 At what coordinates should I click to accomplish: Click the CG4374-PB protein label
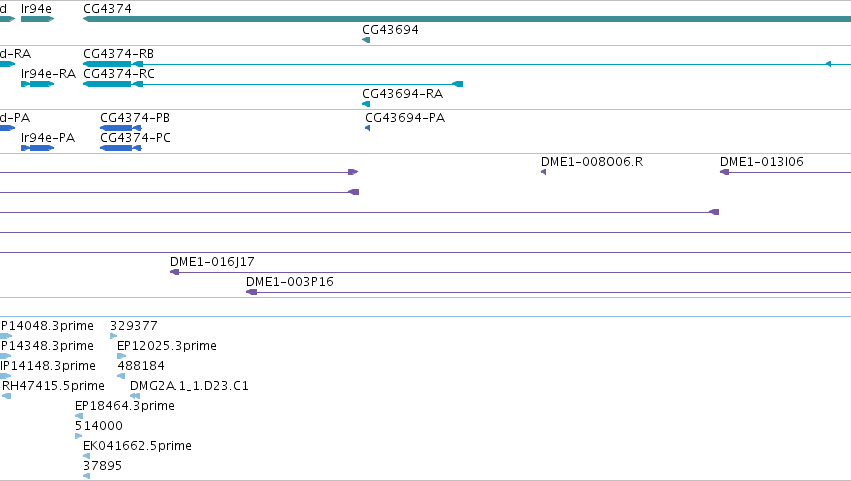[135, 118]
